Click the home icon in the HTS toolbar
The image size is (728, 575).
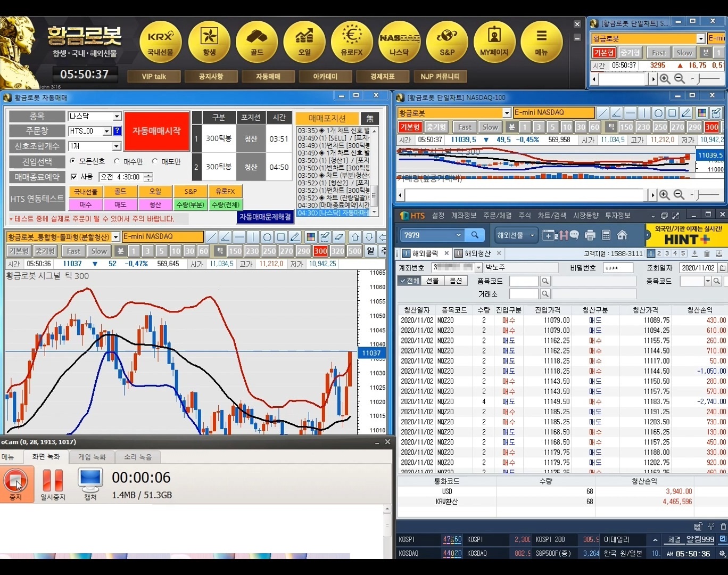[x=622, y=235]
